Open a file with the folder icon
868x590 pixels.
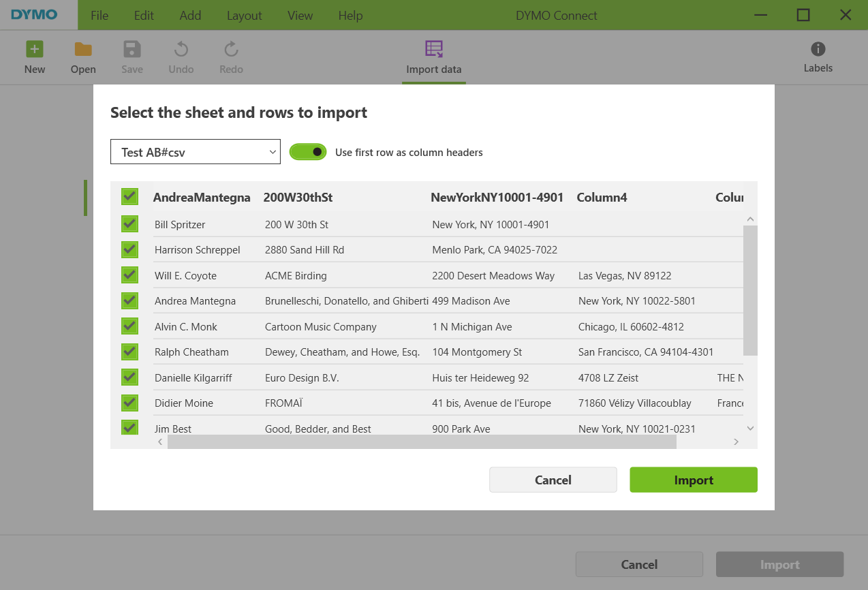pos(83,50)
